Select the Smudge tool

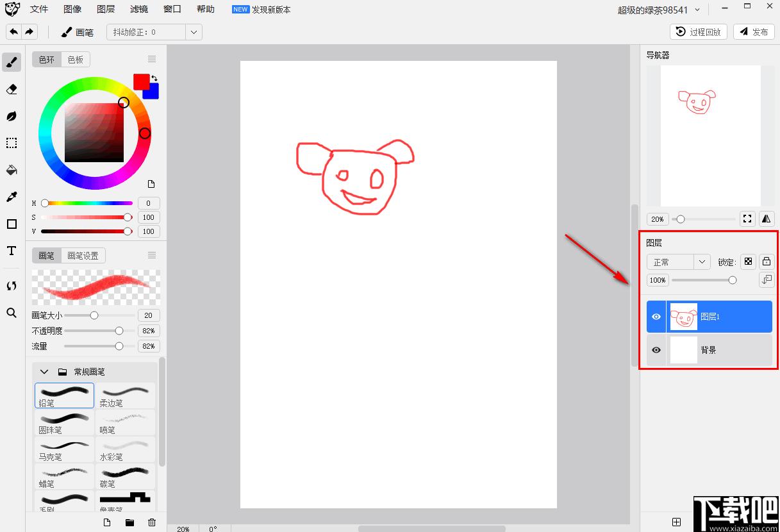pos(12,116)
